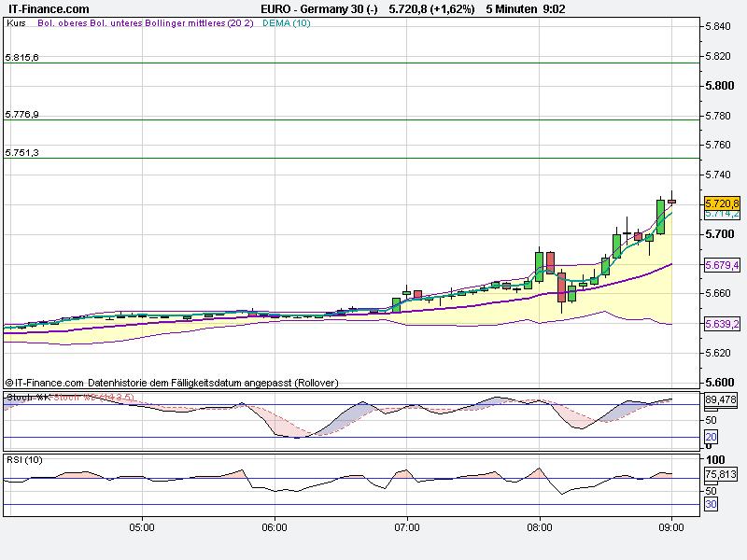This screenshot has width=747, height=560.
Task: Click the 05:00 time axis label
Action: pyautogui.click(x=142, y=527)
